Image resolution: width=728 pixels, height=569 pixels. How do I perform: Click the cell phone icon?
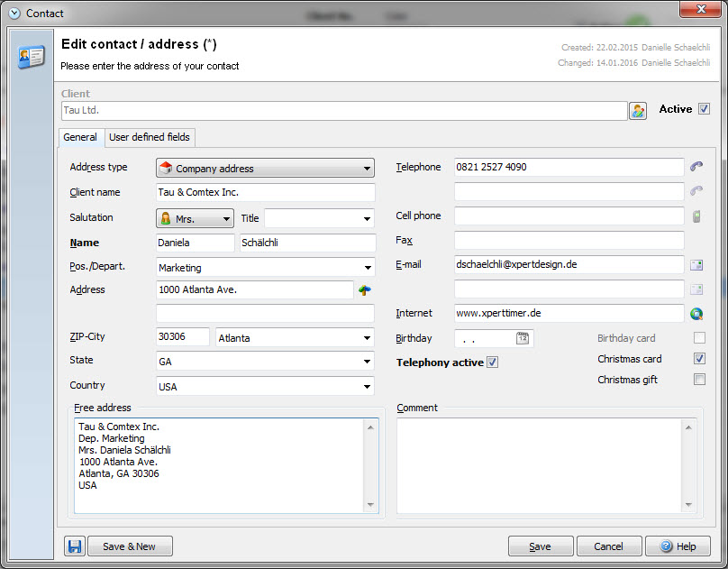click(x=696, y=216)
